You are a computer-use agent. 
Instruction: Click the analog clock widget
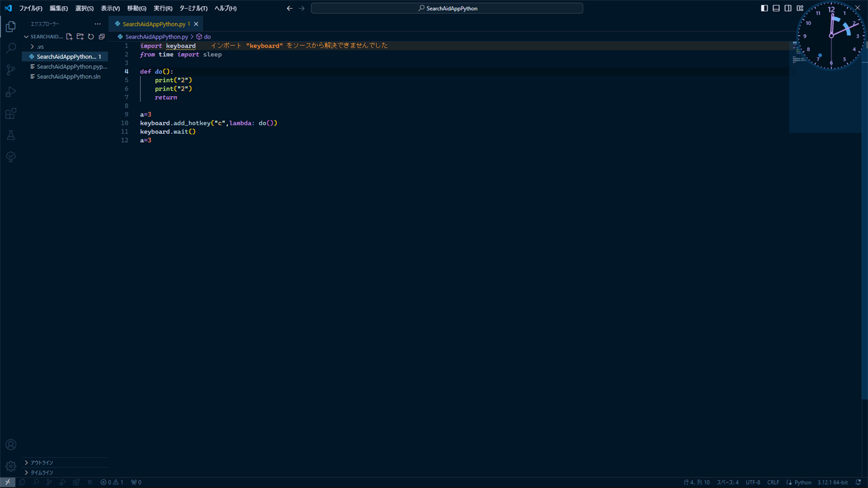point(831,35)
